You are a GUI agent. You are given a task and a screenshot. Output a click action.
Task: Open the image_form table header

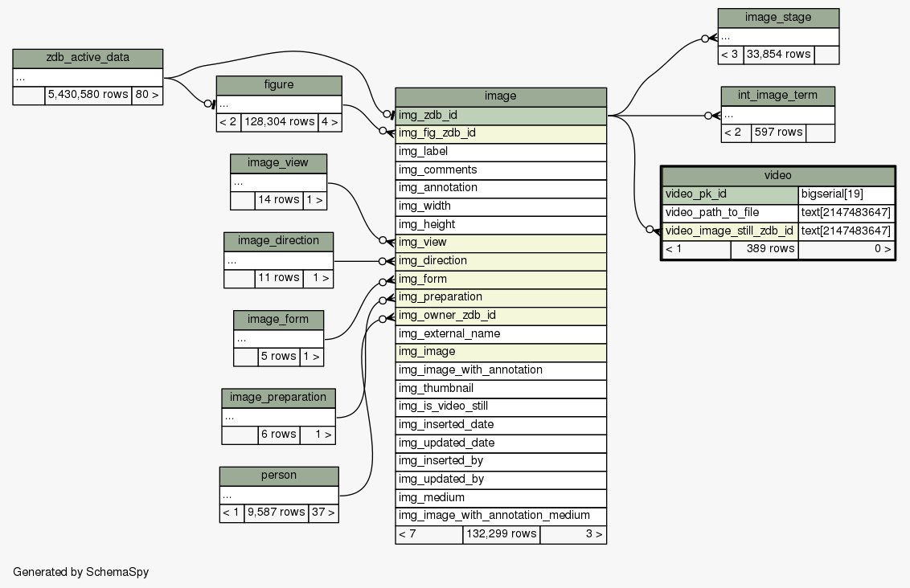point(278,320)
